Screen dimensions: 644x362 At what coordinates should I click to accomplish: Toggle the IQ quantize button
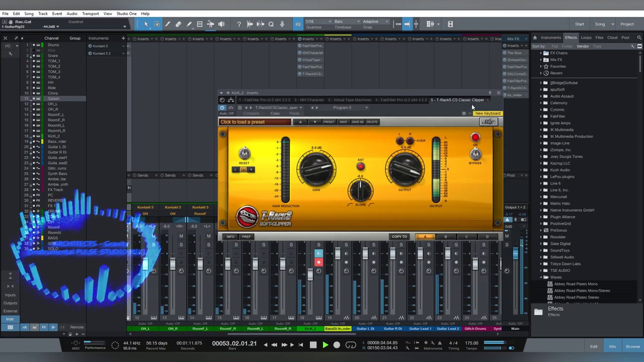click(298, 24)
